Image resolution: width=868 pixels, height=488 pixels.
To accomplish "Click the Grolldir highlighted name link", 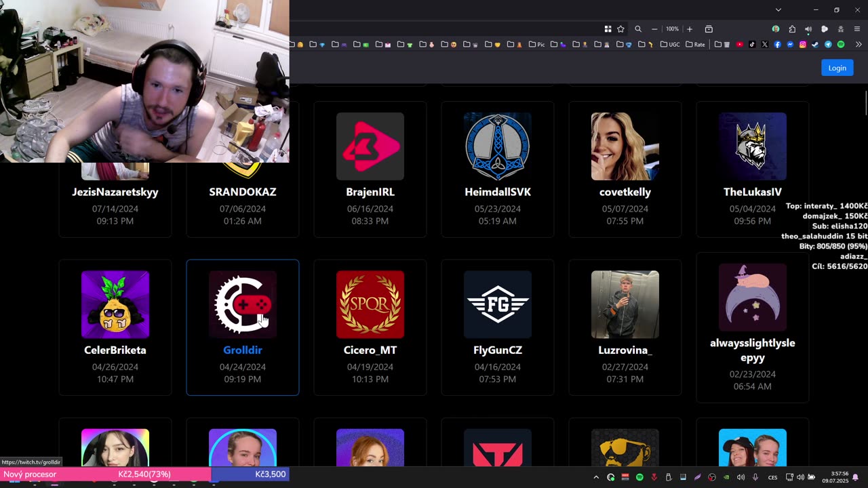I will pos(243,350).
